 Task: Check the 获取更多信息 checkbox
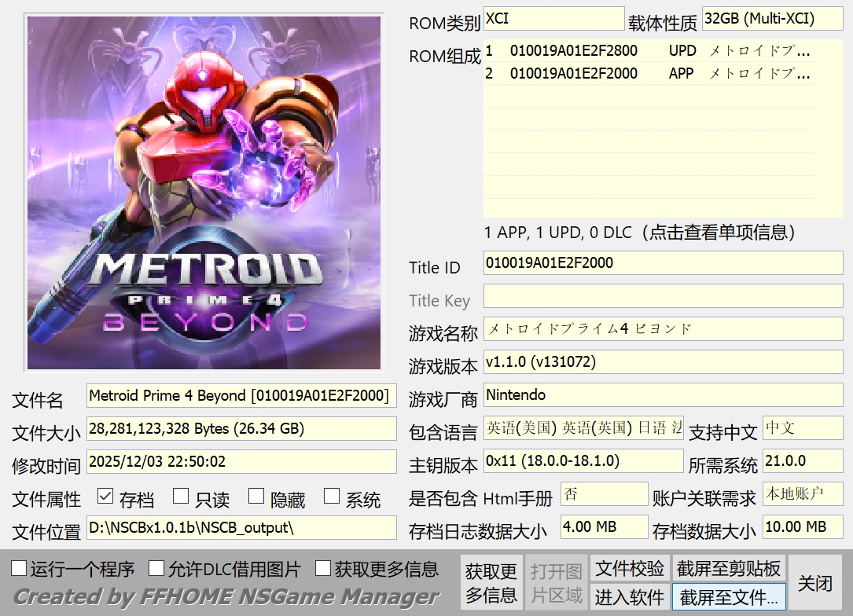[x=323, y=568]
